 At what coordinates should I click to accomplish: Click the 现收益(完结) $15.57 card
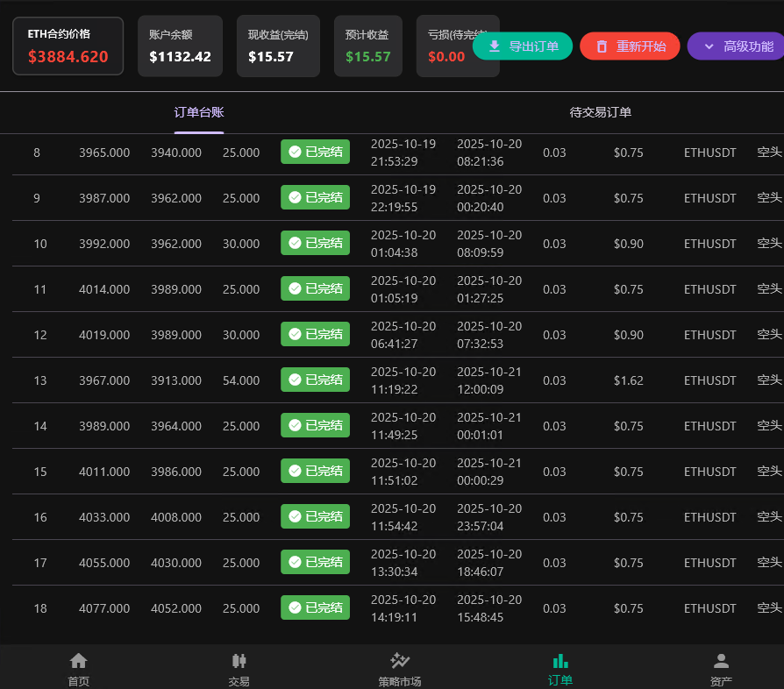click(x=278, y=46)
